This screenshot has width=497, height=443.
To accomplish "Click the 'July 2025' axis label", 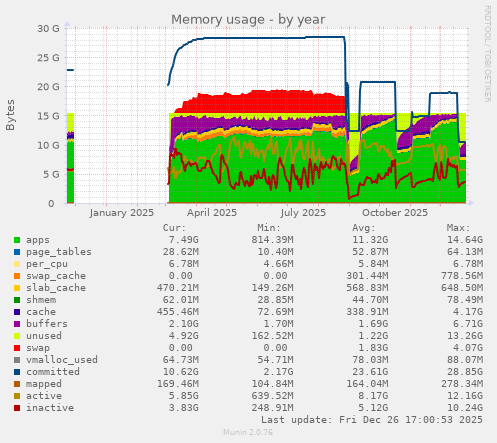I will coord(303,213).
